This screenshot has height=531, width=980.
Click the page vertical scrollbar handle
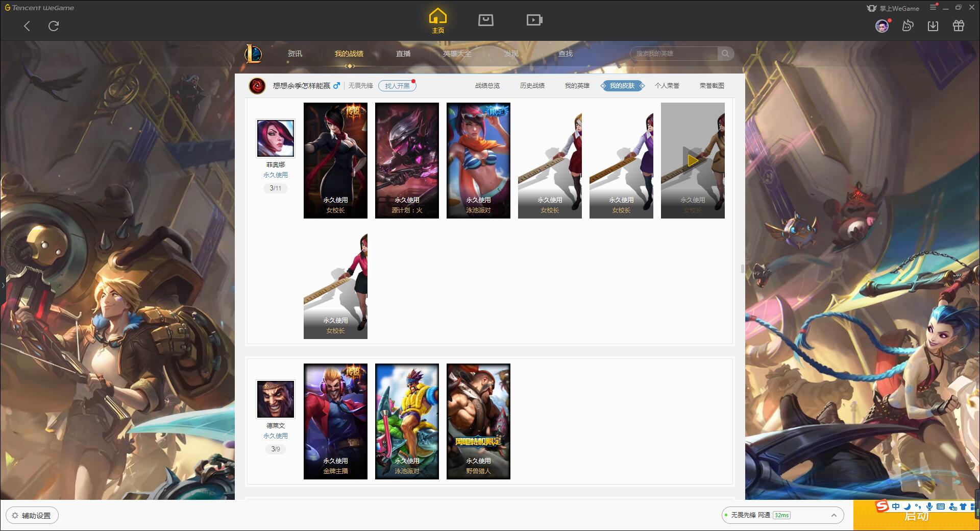742,269
